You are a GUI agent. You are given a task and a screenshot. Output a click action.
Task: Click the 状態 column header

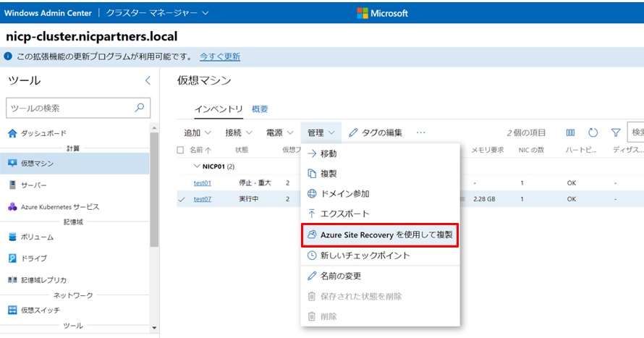click(242, 150)
